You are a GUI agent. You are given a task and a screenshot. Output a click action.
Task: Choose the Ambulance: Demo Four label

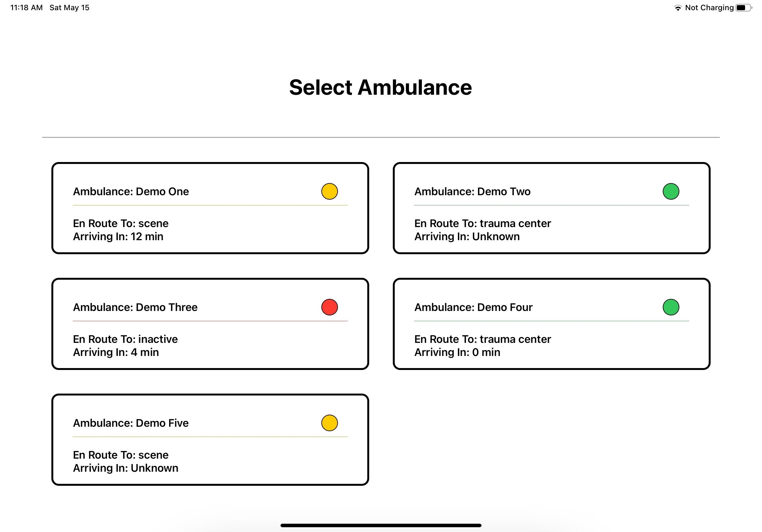(473, 307)
